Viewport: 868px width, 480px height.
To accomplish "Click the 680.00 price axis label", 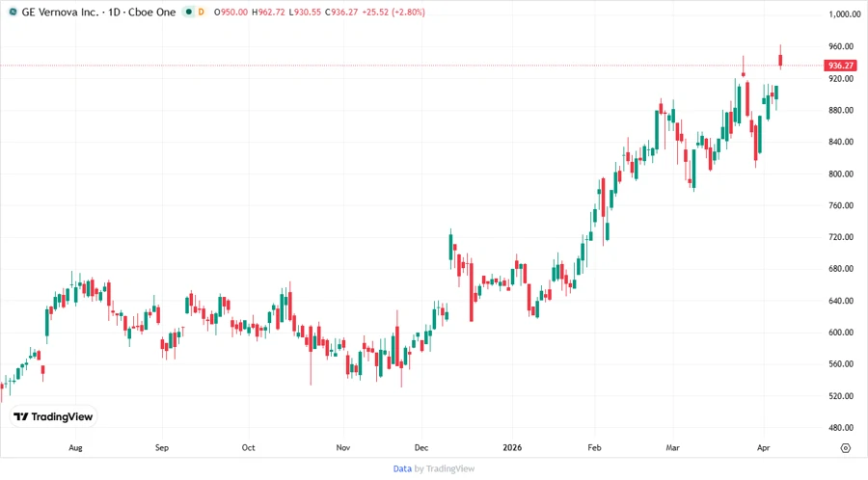I will click(x=841, y=268).
